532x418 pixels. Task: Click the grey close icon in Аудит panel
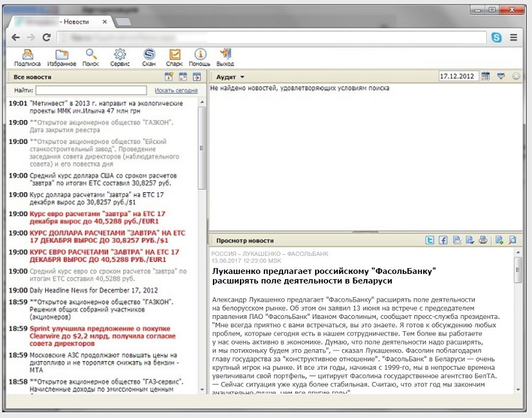point(516,77)
